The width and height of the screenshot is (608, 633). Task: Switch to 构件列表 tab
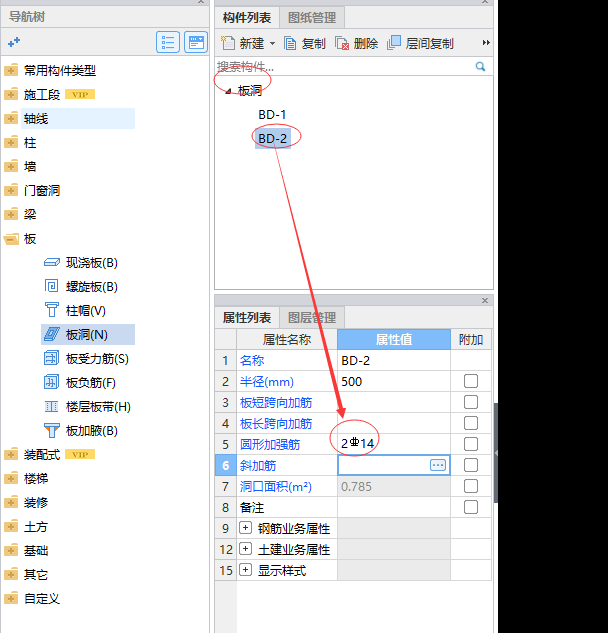[x=247, y=18]
